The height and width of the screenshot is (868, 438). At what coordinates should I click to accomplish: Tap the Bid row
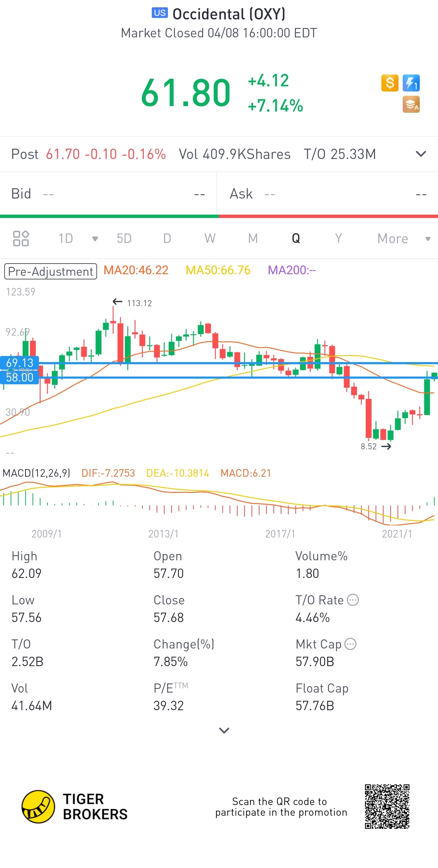108,194
